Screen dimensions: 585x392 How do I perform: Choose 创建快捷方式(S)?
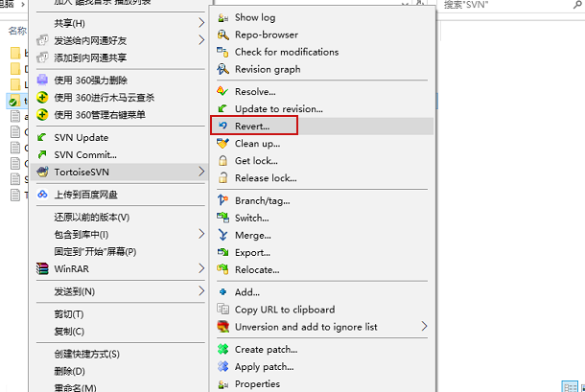click(x=121, y=354)
